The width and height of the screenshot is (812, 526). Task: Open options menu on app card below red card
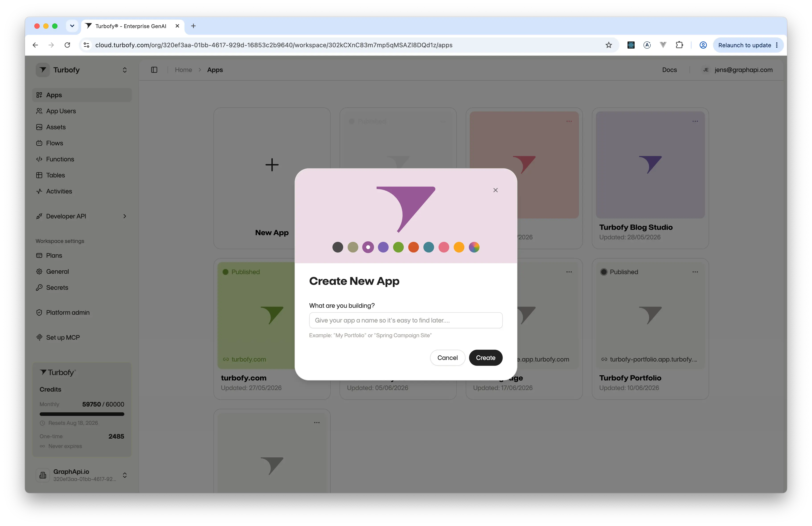(569, 272)
